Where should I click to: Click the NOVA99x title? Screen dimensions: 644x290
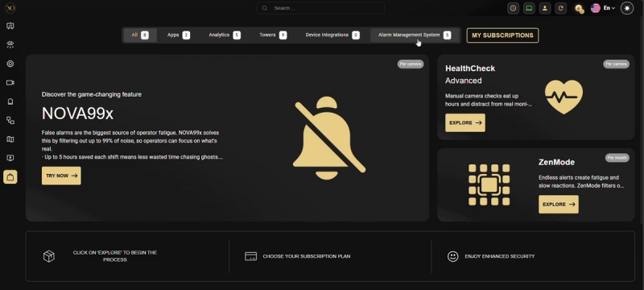pos(77,114)
